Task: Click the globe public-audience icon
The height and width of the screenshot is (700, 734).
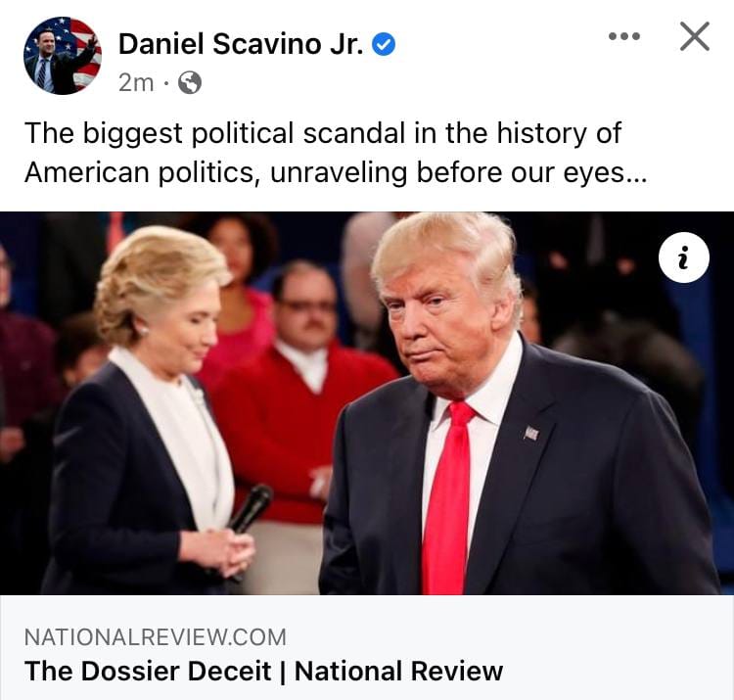Action: (x=190, y=83)
